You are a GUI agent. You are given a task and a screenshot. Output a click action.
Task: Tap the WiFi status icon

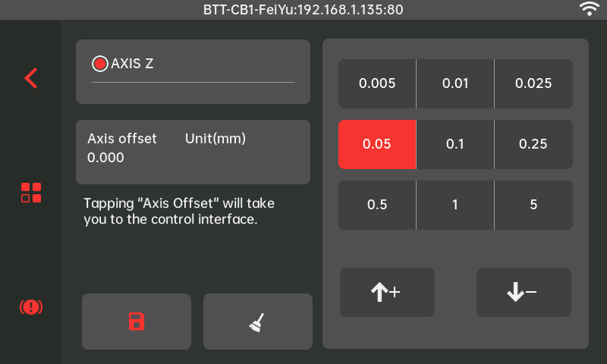589,9
